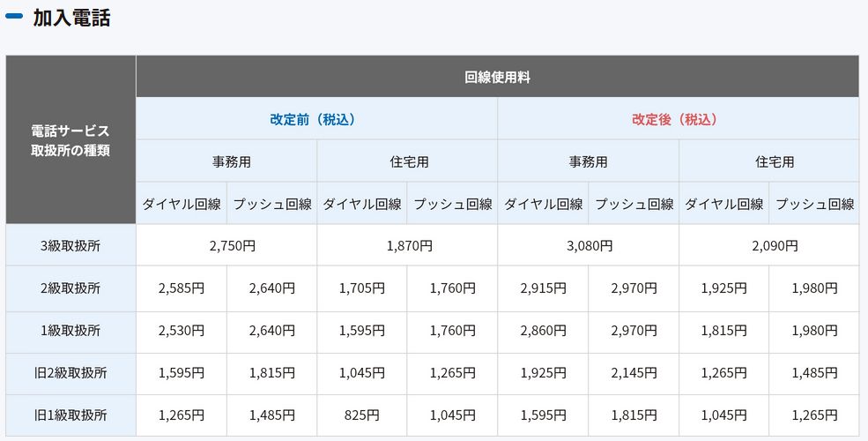Image resolution: width=868 pixels, height=441 pixels.
Task: Select the 回線使用料 table header
Action: point(497,77)
